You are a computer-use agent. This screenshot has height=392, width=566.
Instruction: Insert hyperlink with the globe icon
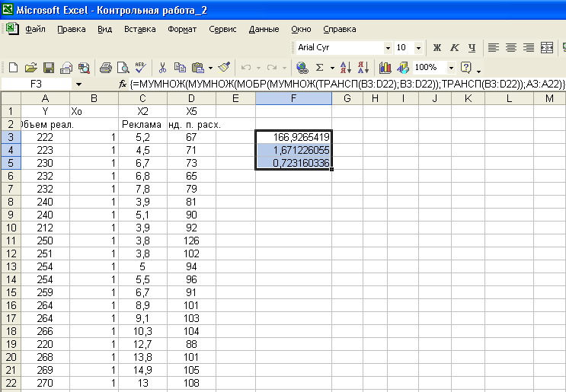click(x=302, y=68)
